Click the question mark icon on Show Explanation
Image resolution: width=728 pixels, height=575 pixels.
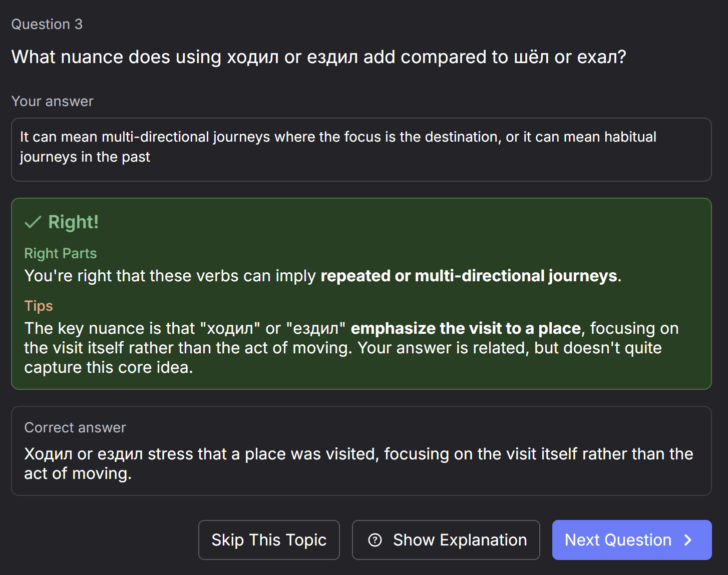tap(375, 540)
